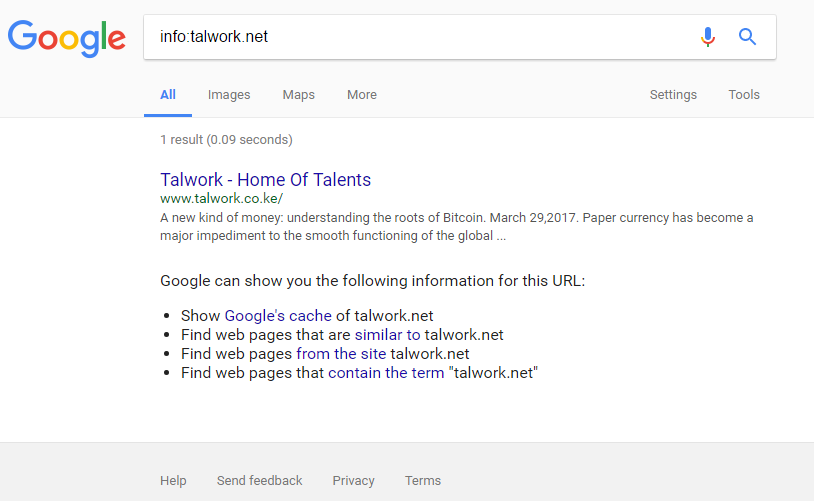Open the Help footer link

tap(173, 481)
